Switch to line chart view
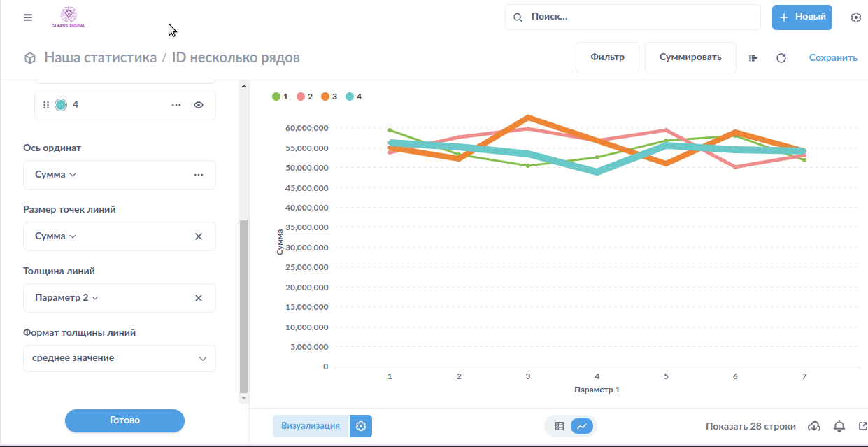 pyautogui.click(x=582, y=426)
